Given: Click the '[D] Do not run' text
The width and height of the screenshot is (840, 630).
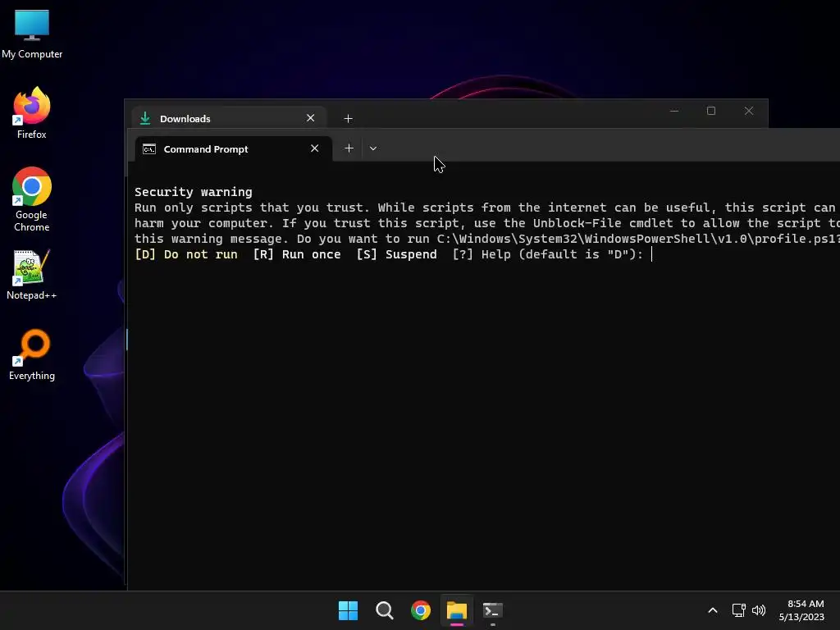Looking at the screenshot, I should pyautogui.click(x=186, y=254).
